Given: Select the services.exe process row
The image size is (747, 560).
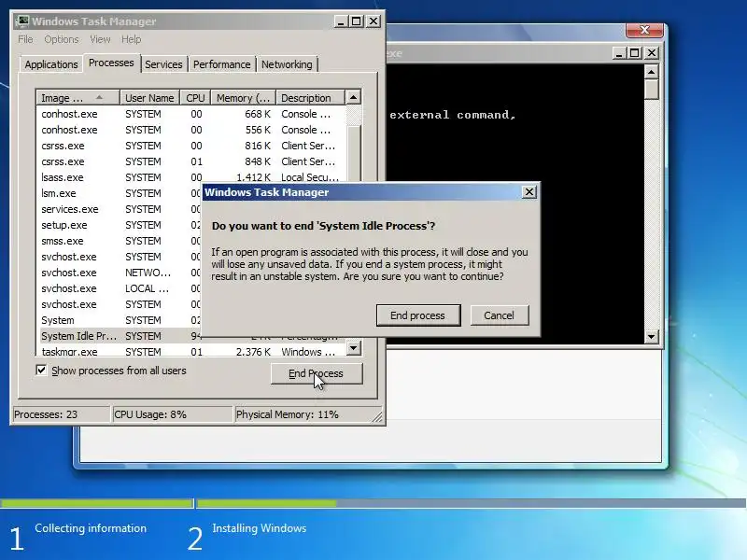Looking at the screenshot, I should pos(120,209).
